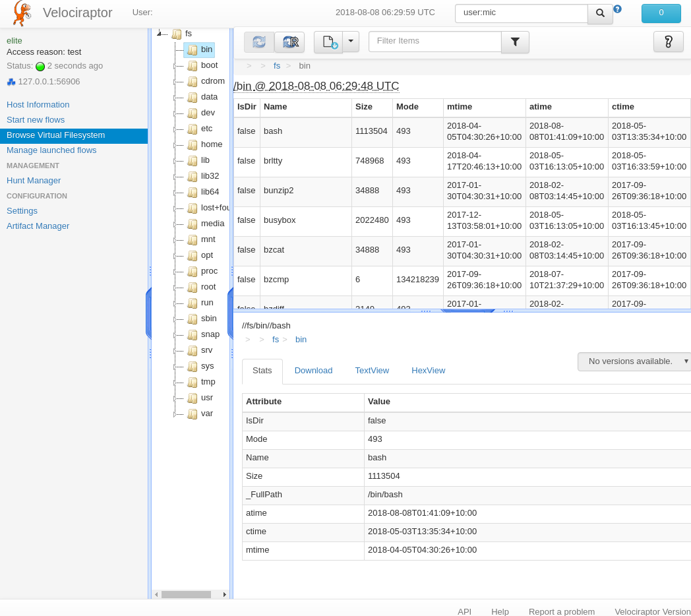The image size is (691, 616).
Task: Open Hunt Manager from sidebar
Action: [x=34, y=181]
